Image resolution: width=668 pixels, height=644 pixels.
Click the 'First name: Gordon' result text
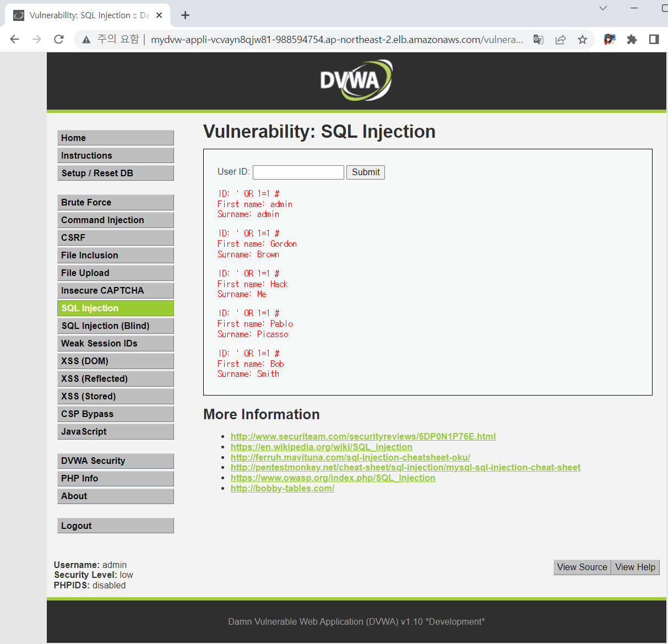point(257,244)
